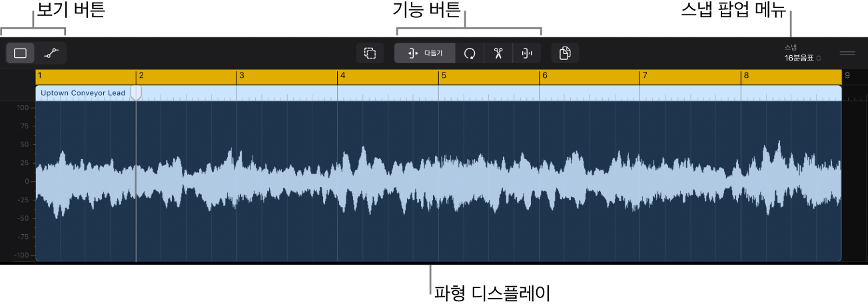Click bar 6 in the ruler
The image size is (868, 306).
544,75
